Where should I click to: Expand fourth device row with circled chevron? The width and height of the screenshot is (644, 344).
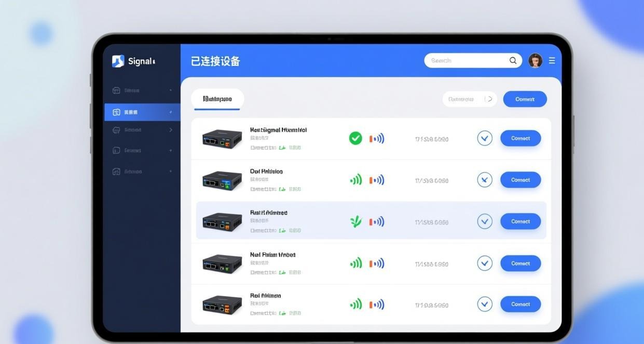[x=485, y=263]
